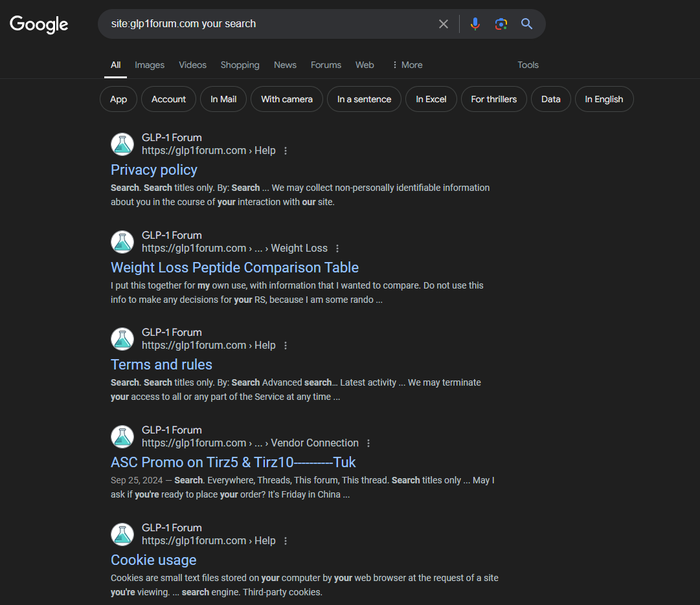The image size is (700, 605).
Task: Click the glp1forum.com › Help URL above Terms and rules
Action: pyautogui.click(x=209, y=346)
